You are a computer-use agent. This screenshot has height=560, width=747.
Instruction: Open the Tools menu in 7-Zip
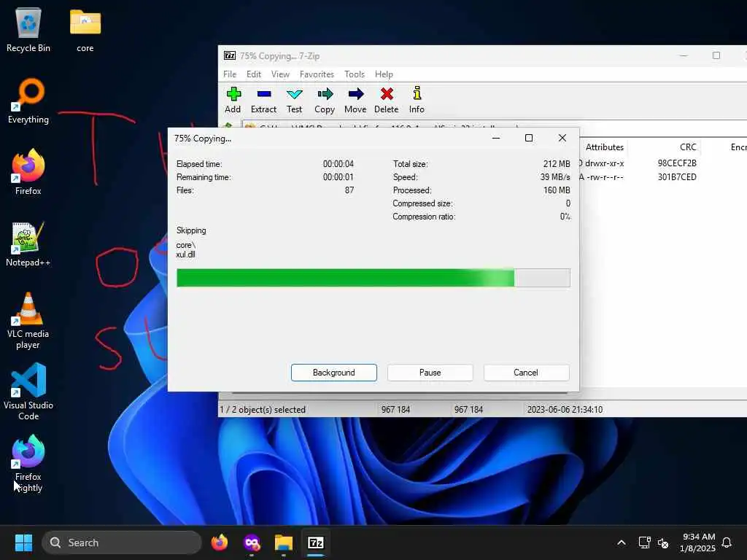click(355, 74)
